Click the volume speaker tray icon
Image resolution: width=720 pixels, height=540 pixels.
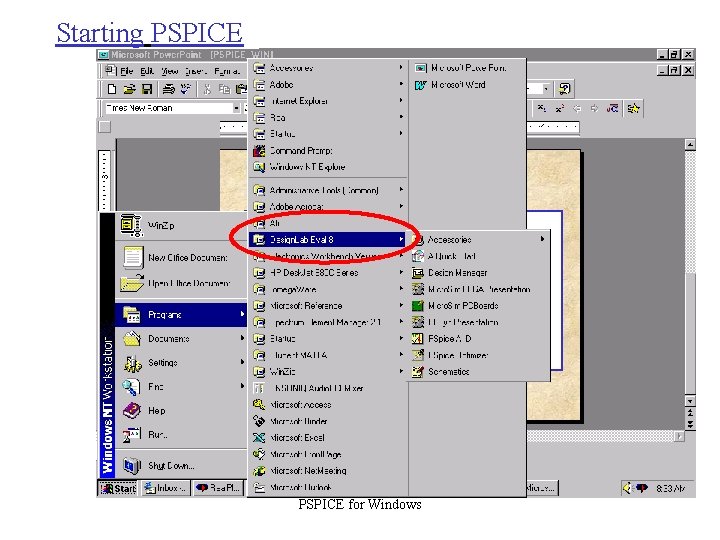628,488
